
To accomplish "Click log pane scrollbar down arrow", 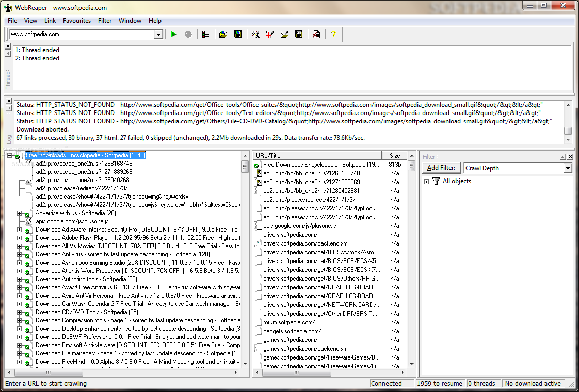I will (x=568, y=140).
